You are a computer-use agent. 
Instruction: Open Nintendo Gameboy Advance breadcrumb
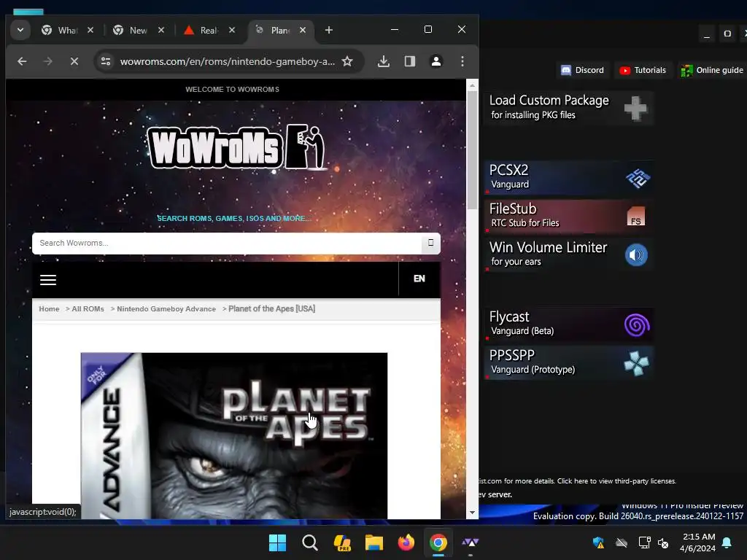(166, 309)
